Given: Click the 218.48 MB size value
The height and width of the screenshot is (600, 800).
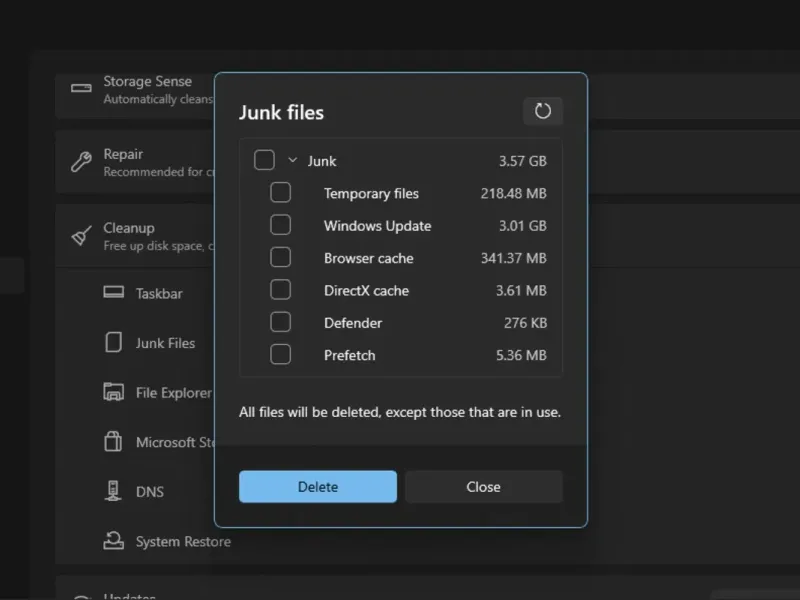Looking at the screenshot, I should pyautogui.click(x=513, y=193).
